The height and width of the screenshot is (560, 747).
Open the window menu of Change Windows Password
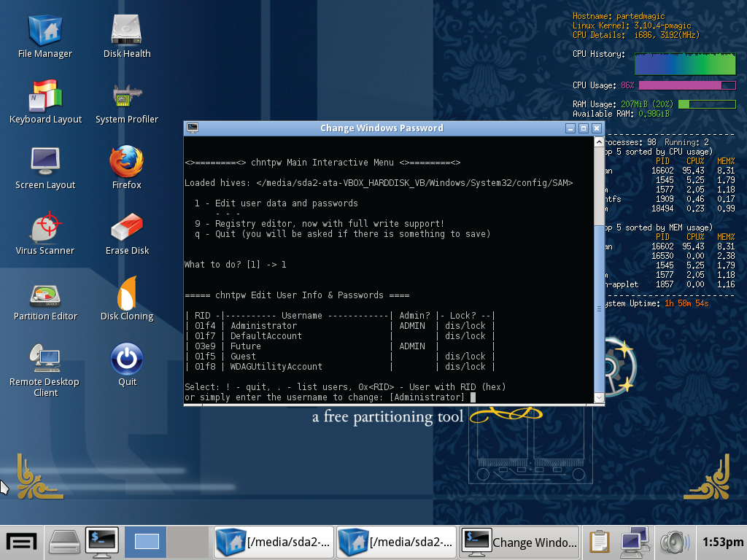pos(192,128)
